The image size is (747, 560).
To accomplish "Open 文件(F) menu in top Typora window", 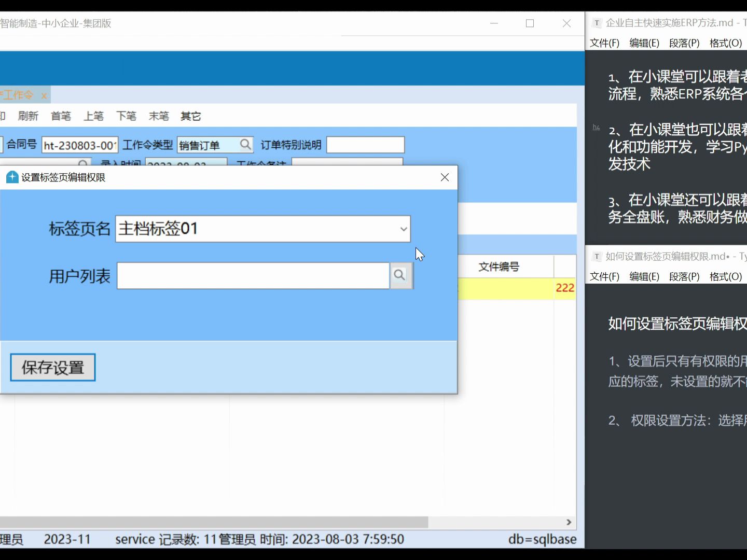I will [x=604, y=43].
